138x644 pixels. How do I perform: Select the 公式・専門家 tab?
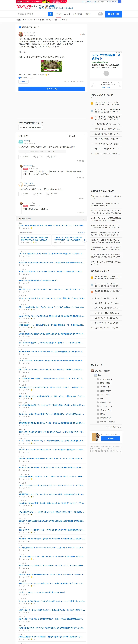coord(78,14)
